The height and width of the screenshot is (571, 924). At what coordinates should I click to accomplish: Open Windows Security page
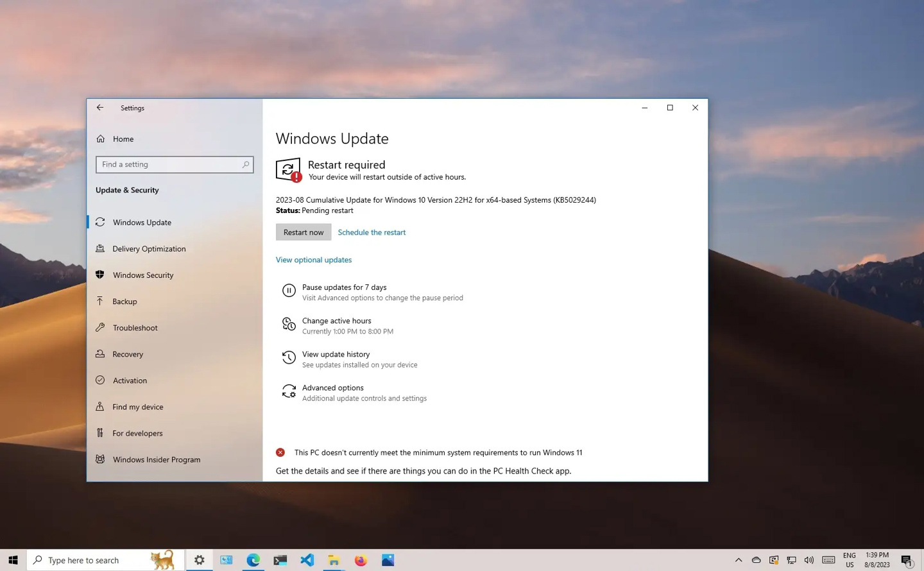pyautogui.click(x=143, y=275)
